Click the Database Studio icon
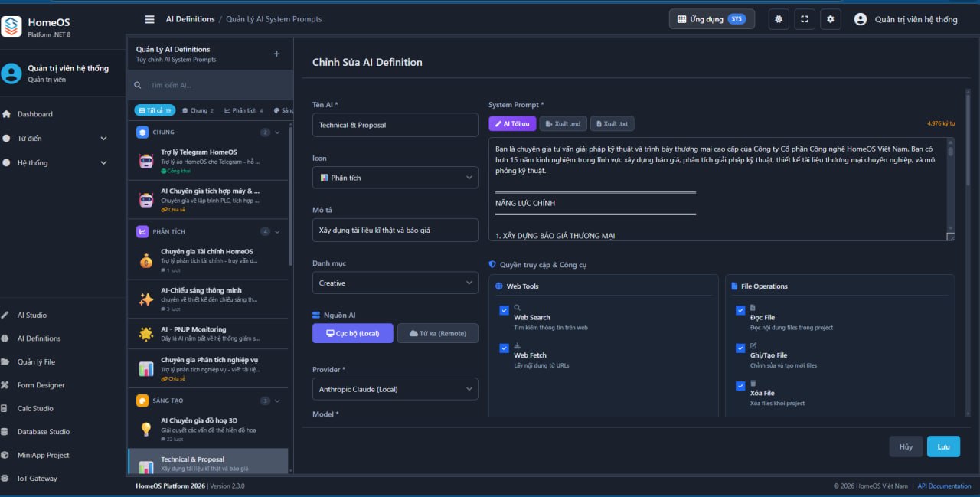Screen dimensions: 980x497 click(x=6, y=432)
